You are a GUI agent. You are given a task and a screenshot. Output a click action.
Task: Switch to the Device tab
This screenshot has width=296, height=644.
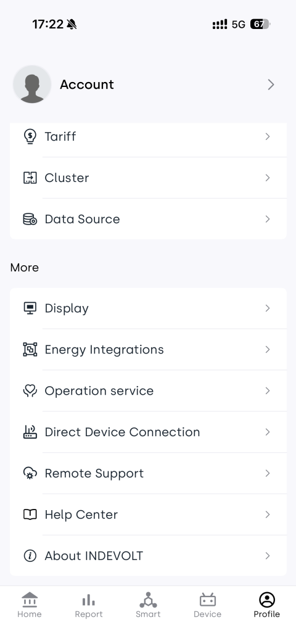click(207, 605)
